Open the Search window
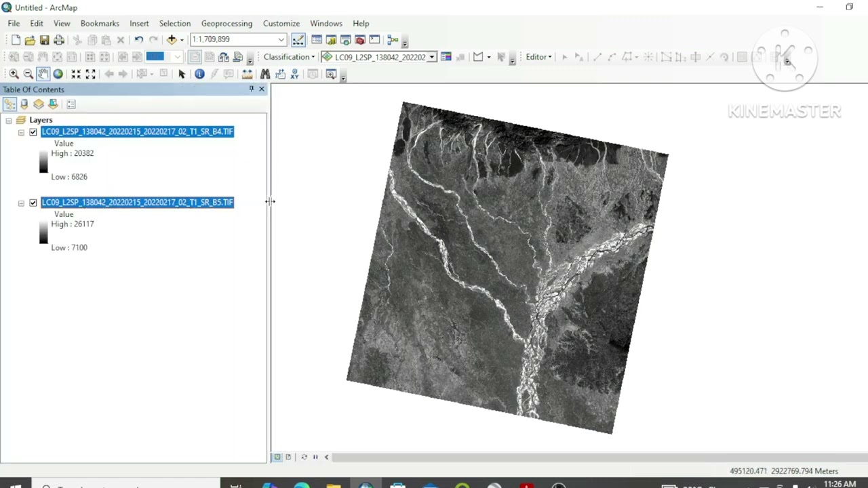 345,40
